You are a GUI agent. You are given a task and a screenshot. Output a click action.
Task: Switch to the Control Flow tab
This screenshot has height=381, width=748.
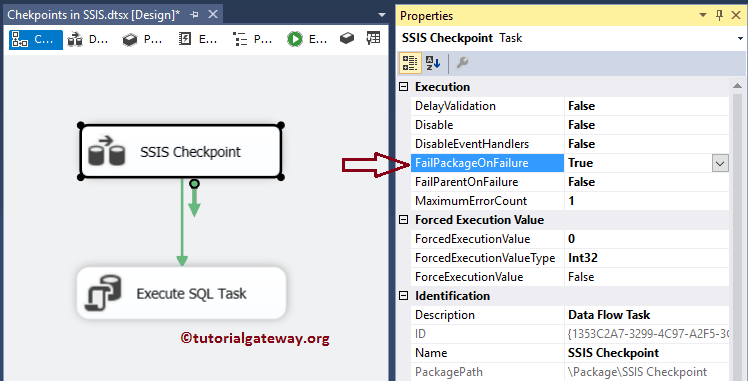(x=36, y=40)
